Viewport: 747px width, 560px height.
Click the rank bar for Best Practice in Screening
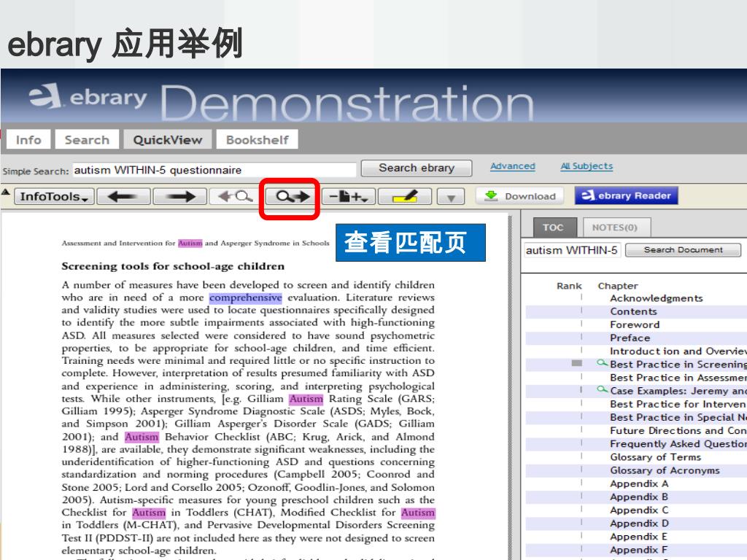click(x=576, y=363)
